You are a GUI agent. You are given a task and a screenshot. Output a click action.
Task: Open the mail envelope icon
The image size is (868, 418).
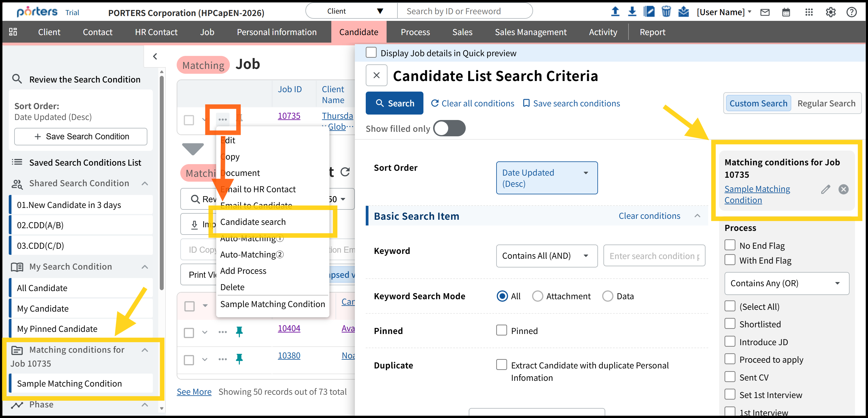pyautogui.click(x=765, y=12)
